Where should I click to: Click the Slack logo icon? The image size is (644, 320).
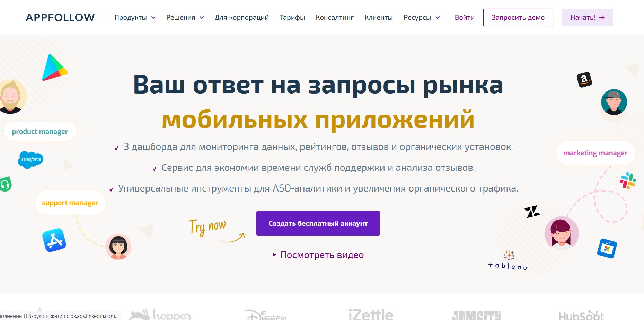628,181
